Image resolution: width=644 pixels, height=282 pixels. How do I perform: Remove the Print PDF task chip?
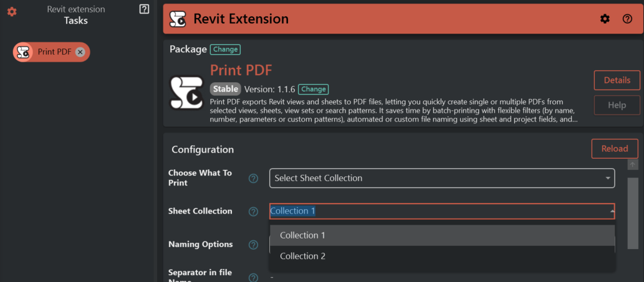[x=80, y=52]
